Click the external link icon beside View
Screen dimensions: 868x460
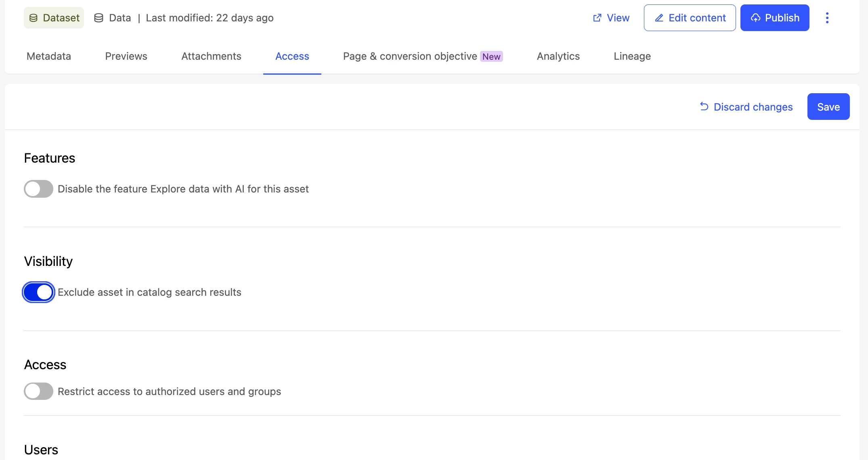click(x=597, y=18)
